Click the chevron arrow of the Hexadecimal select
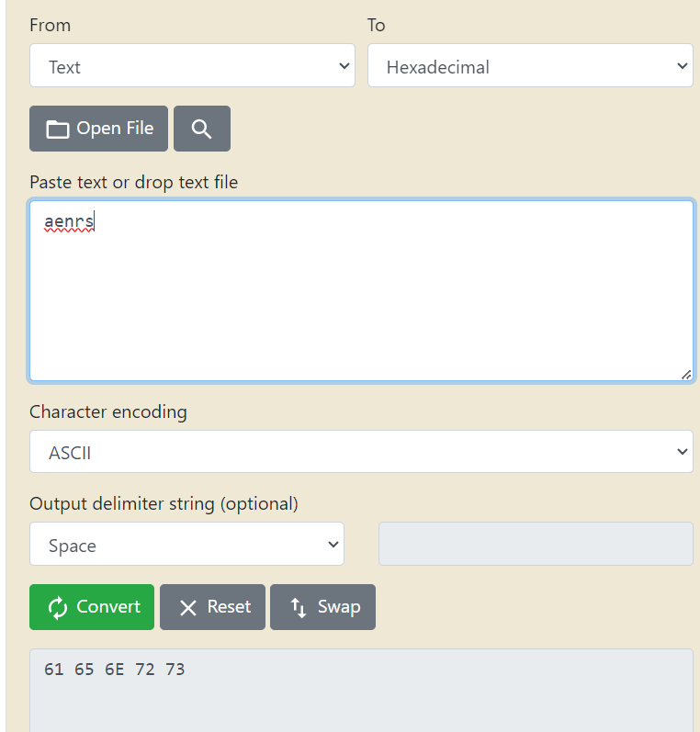 coord(683,66)
